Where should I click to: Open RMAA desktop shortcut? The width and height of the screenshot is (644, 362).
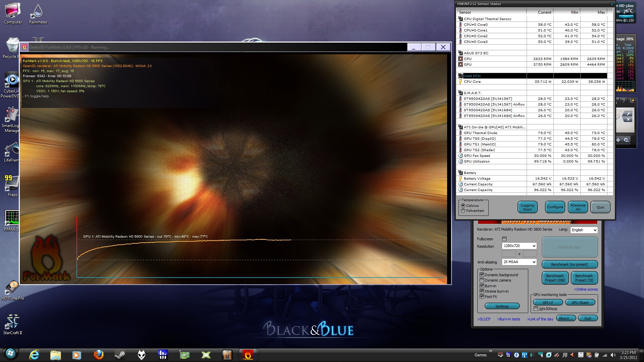pos(11,221)
